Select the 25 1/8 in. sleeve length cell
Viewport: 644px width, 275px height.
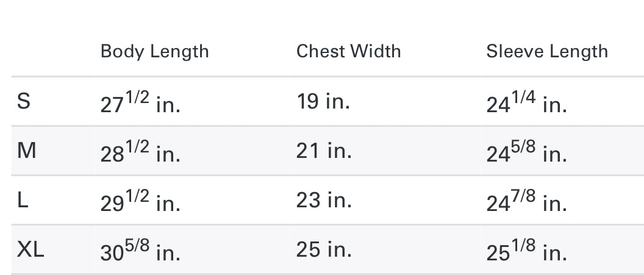coord(526,251)
